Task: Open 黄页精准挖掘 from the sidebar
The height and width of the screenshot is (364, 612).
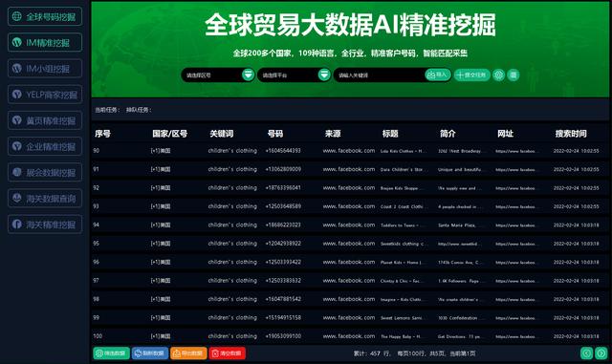Action: tap(45, 120)
